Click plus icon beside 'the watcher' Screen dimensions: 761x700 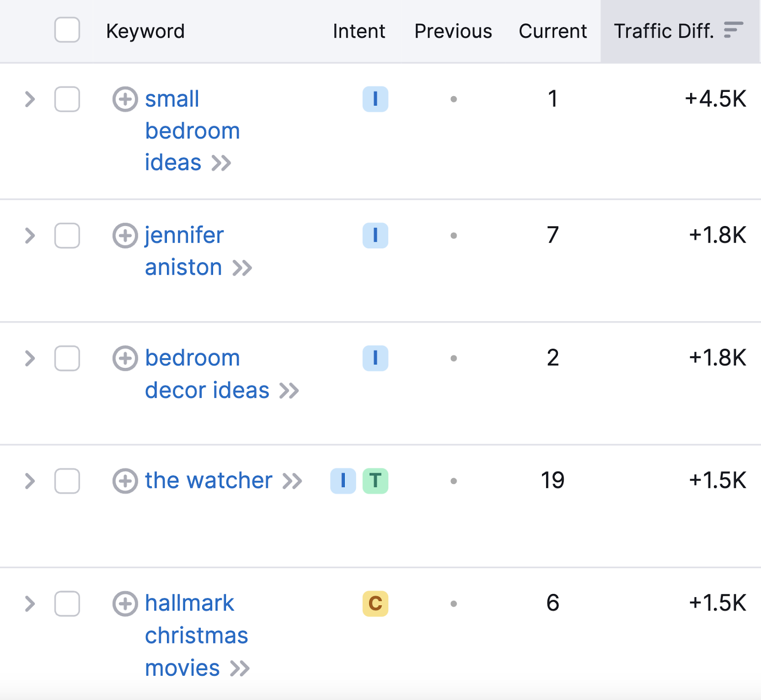coord(125,481)
